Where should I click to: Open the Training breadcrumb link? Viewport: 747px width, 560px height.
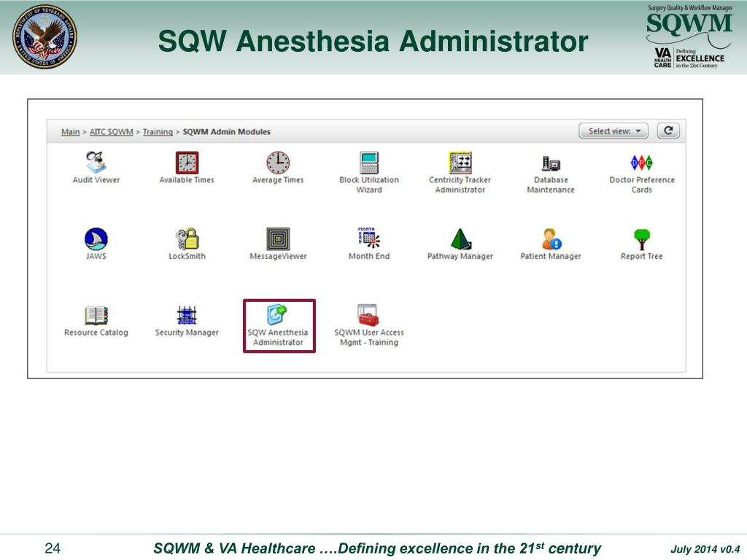[158, 132]
